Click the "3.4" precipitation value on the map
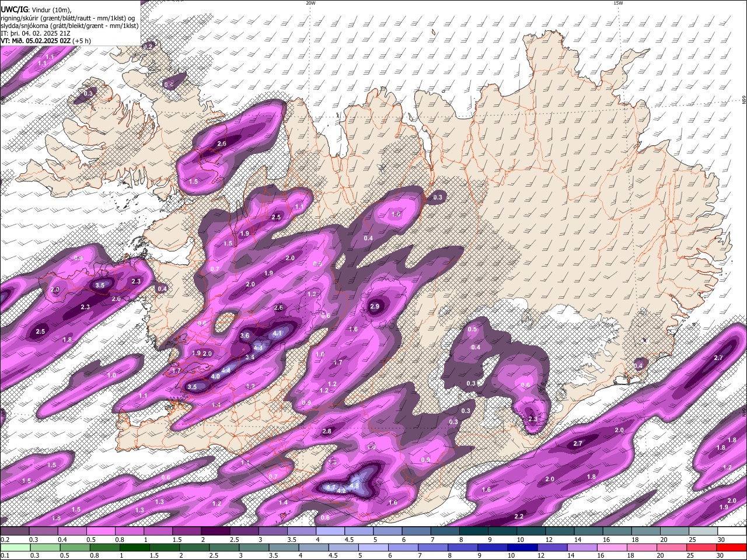The width and height of the screenshot is (747, 560). pos(250,357)
